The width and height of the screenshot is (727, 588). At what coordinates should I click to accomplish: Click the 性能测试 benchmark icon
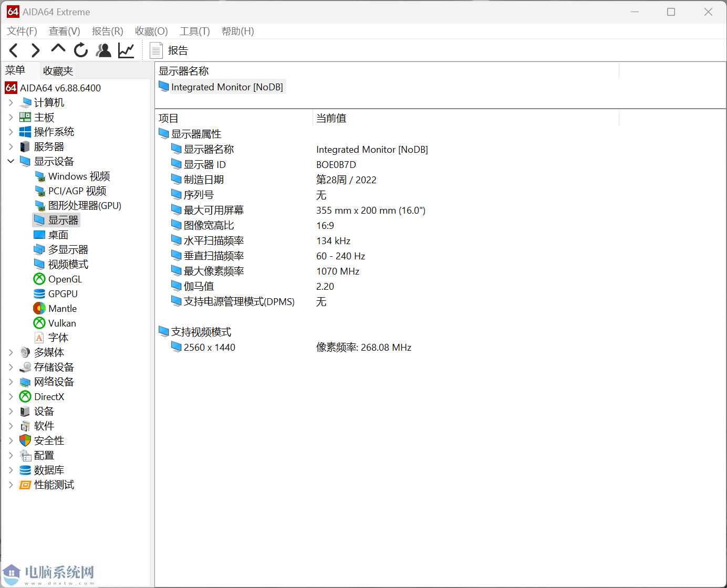(x=25, y=485)
